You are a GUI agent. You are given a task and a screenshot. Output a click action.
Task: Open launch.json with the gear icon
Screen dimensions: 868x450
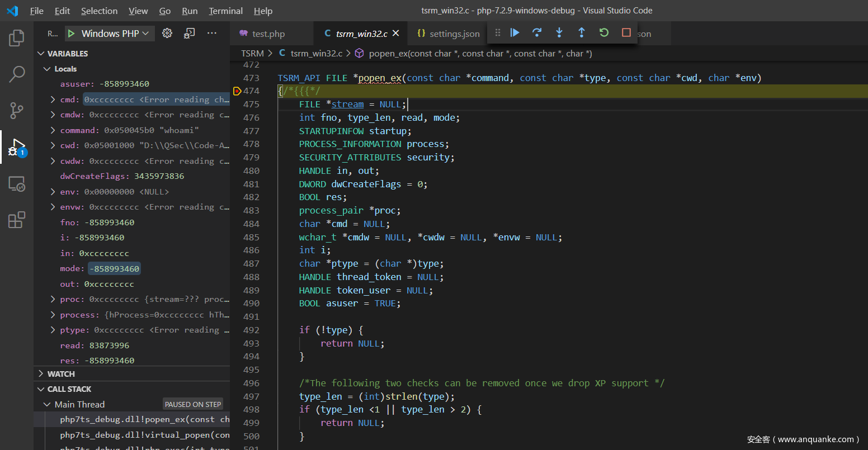167,34
